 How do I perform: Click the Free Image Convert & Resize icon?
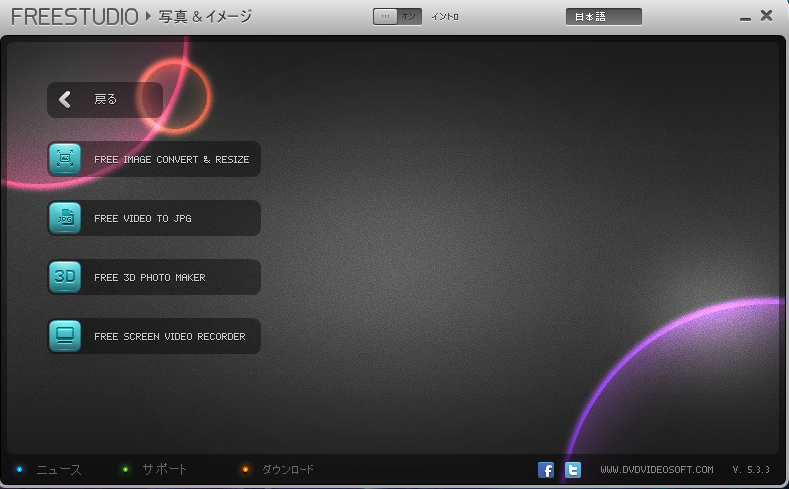coord(65,159)
